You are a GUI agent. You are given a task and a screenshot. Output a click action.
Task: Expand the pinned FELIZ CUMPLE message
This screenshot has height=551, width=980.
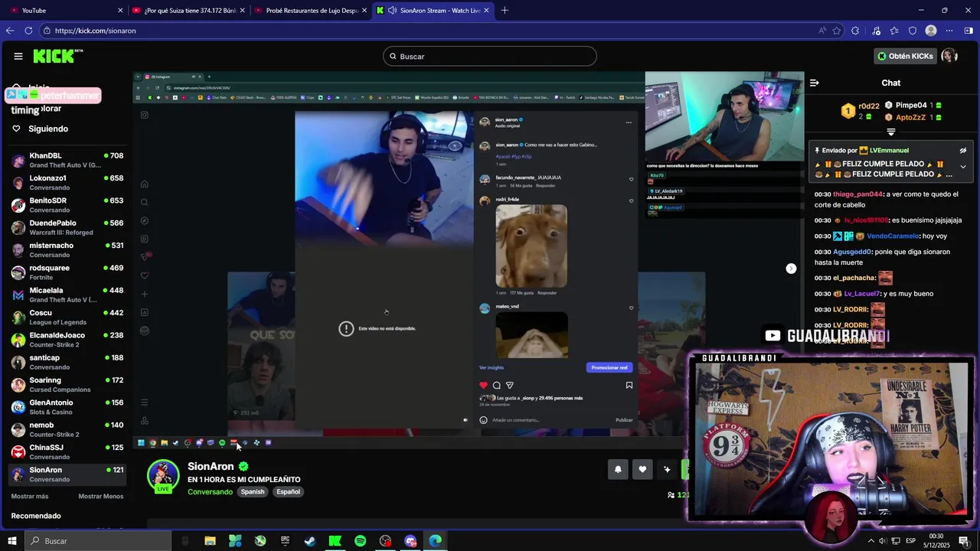click(963, 166)
